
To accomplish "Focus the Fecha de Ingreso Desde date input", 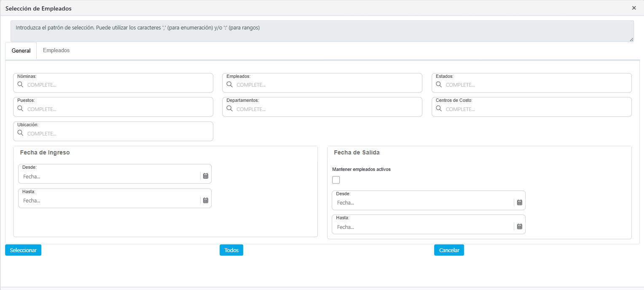I will coord(110,176).
